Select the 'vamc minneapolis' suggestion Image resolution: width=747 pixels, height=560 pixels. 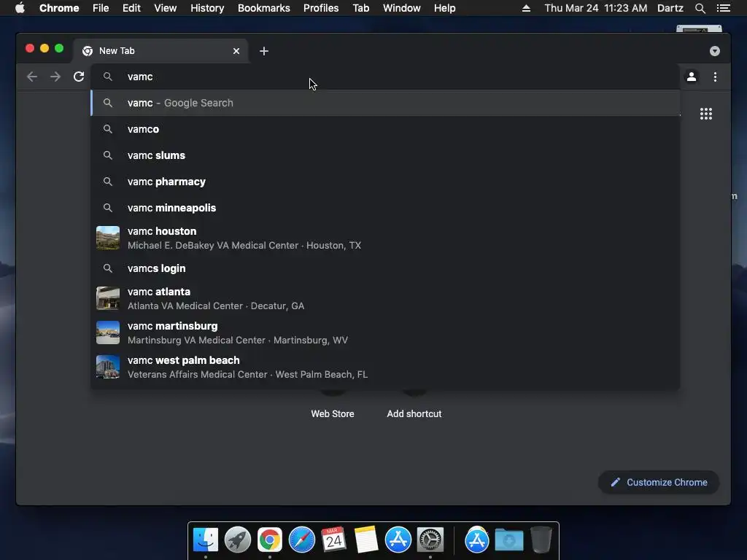tap(385, 208)
